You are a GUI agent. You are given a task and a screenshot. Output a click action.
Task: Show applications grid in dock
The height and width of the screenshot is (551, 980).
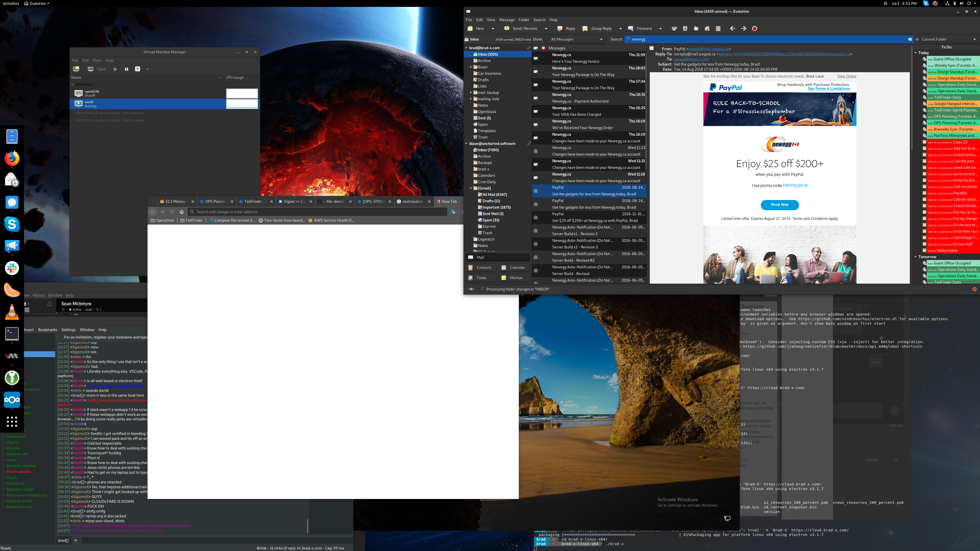pos(12,421)
